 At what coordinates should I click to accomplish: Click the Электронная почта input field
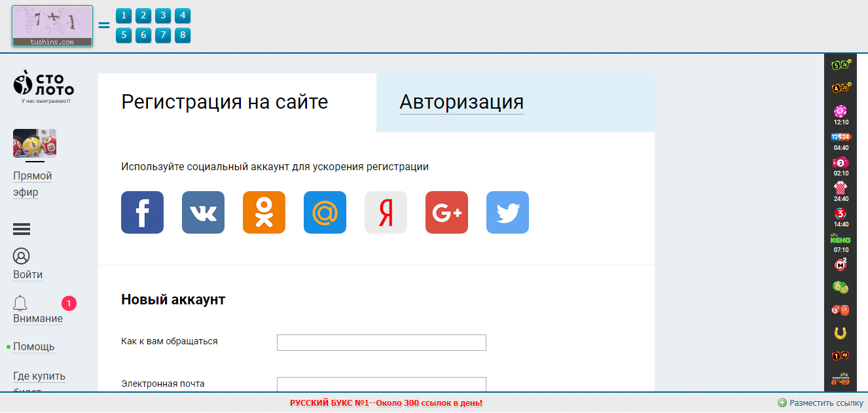pos(382,384)
